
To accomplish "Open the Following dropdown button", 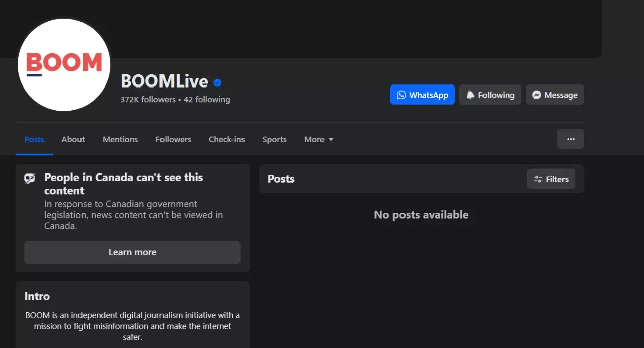I will tap(490, 95).
